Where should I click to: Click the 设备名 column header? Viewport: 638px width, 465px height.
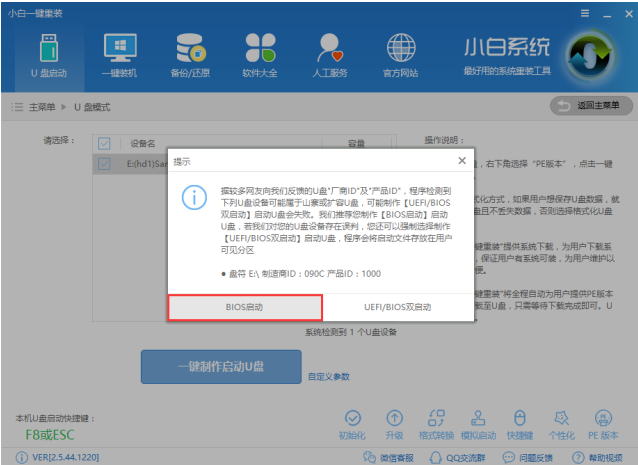[x=142, y=144]
